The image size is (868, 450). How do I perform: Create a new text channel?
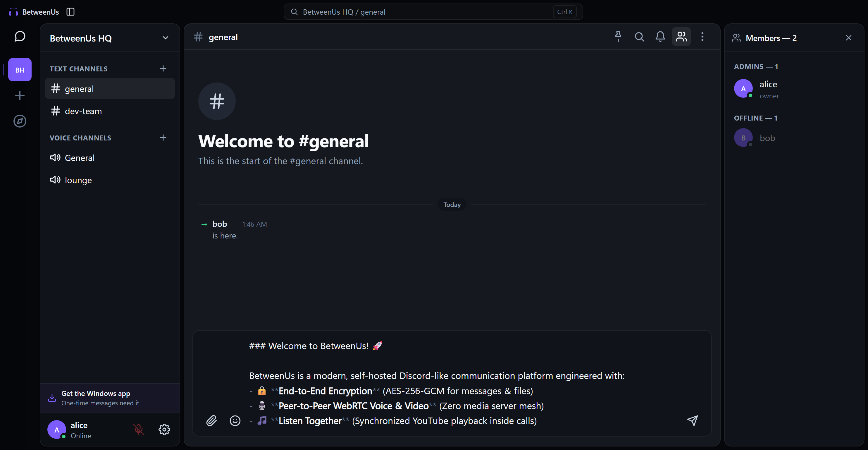[163, 68]
